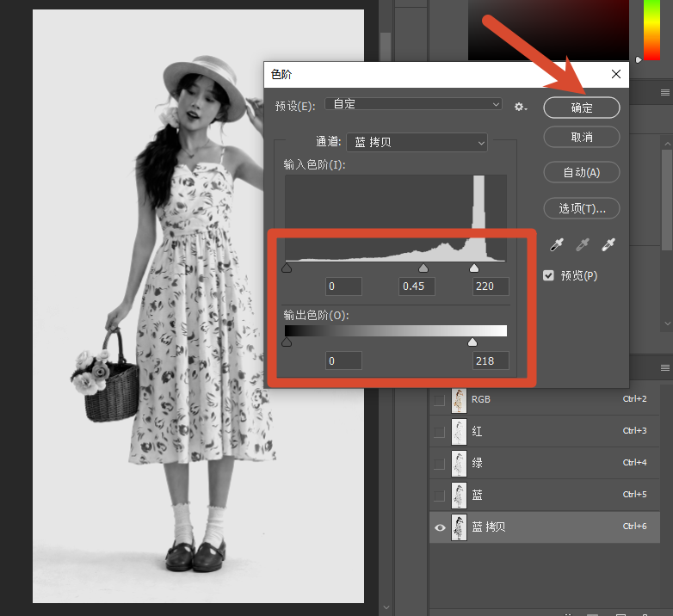Screen dimensions: 673x616
Task: Click output highlight field showing 218
Action: point(491,360)
